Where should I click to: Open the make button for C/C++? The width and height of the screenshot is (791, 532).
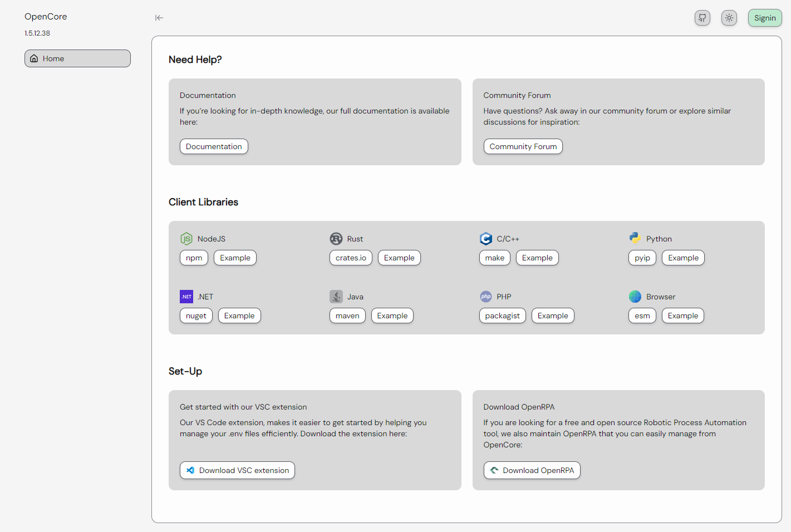pyautogui.click(x=494, y=258)
